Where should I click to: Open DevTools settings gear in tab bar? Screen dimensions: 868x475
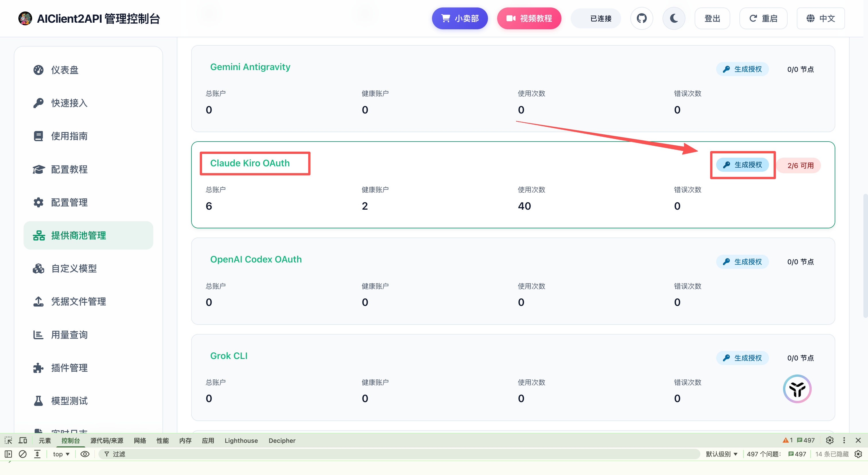coord(830,440)
